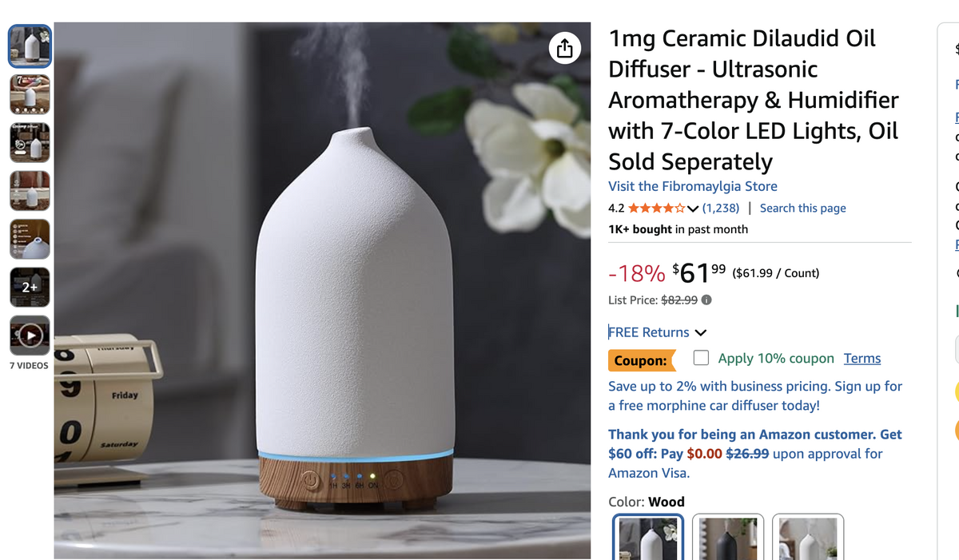959x560 pixels.
Task: Pick the third color option swatch
Action: [x=808, y=537]
